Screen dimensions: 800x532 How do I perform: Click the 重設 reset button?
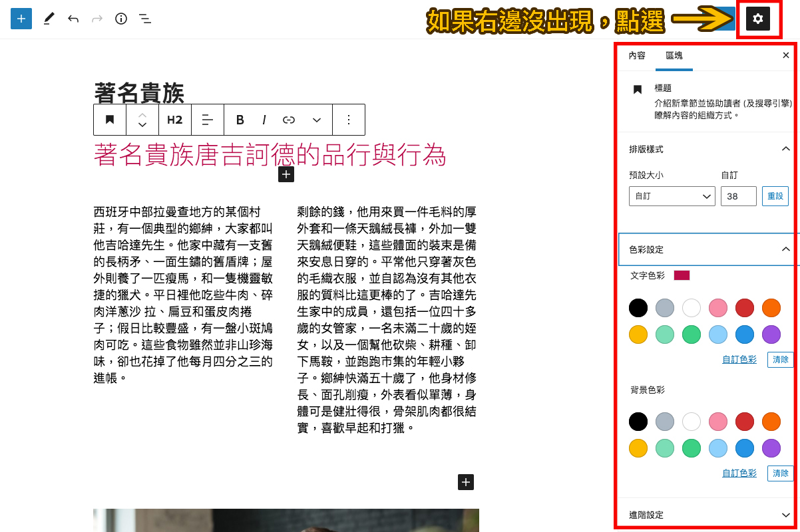(775, 196)
